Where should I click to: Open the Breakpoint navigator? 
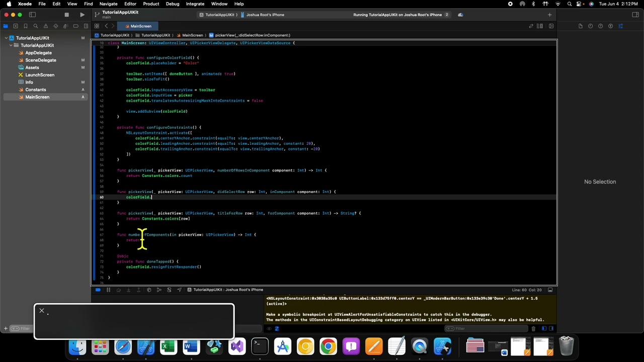click(x=76, y=26)
